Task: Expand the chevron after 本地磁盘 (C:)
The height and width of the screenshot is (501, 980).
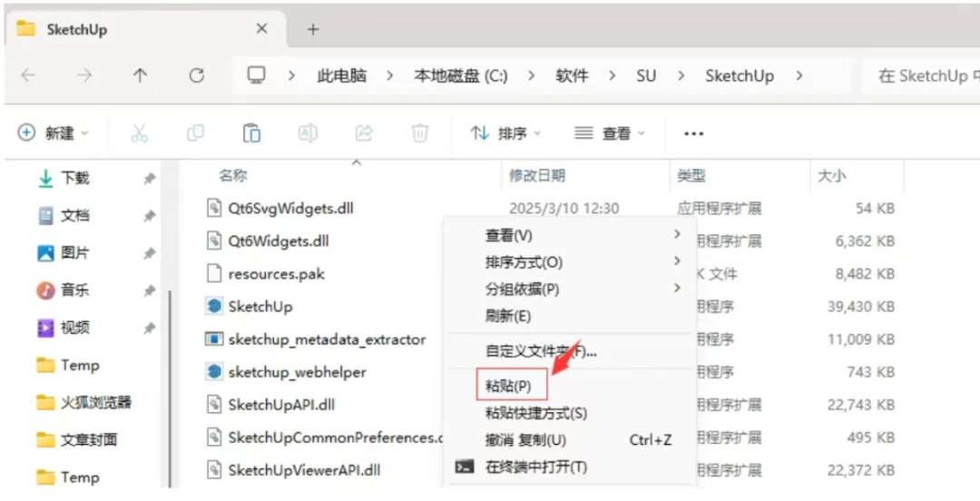Action: [x=531, y=75]
